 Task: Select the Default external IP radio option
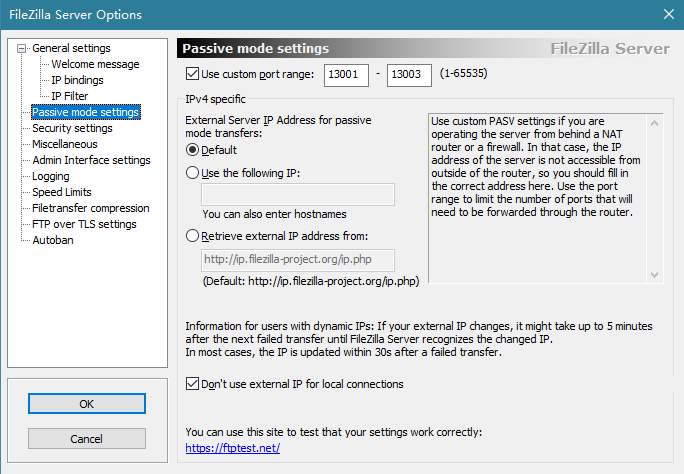(x=192, y=150)
